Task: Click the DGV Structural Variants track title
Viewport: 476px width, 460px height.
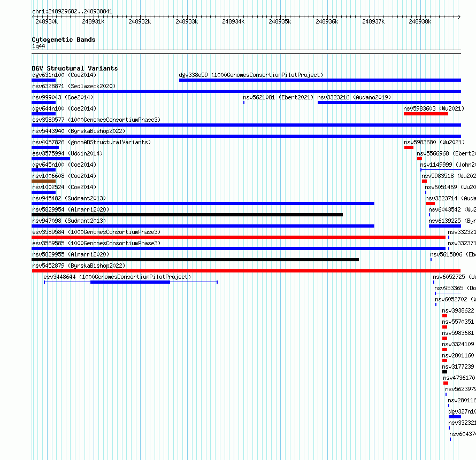Action: coord(75,68)
